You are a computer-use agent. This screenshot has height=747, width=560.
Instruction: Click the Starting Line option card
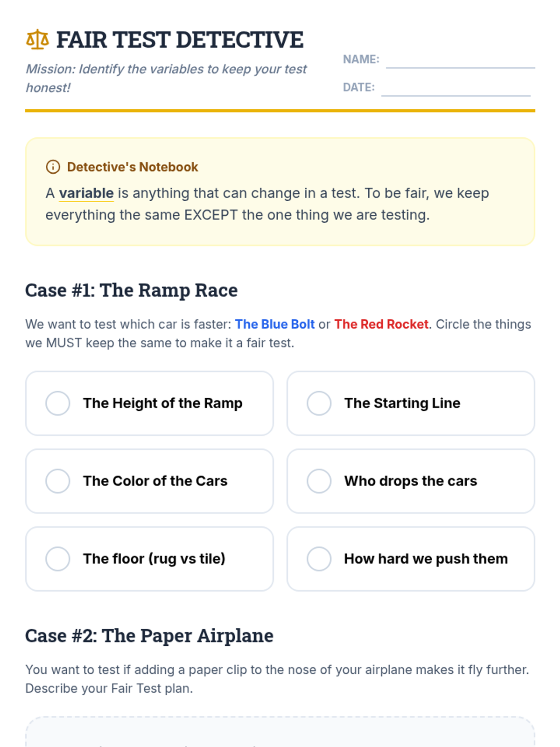click(x=411, y=403)
